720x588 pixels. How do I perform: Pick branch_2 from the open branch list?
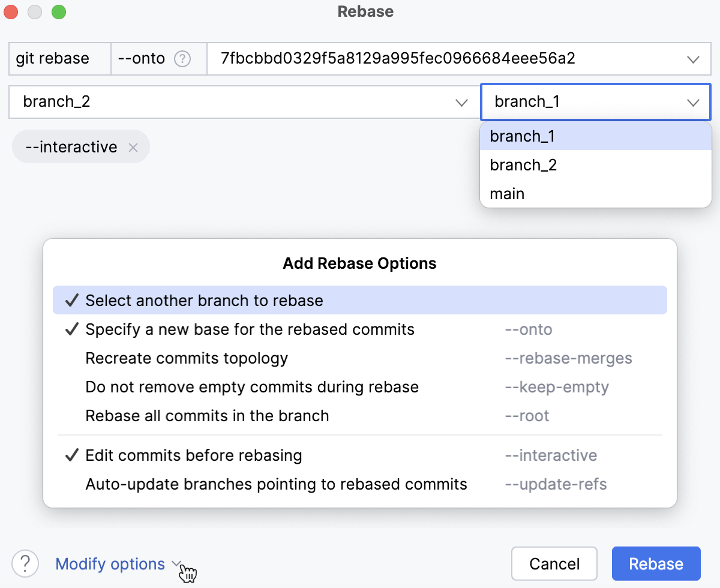click(x=523, y=165)
